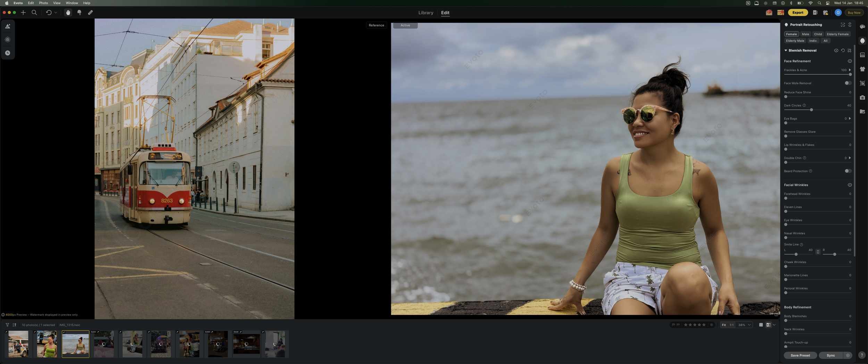Click the Fit zoom button
868x364 pixels.
[724, 325]
